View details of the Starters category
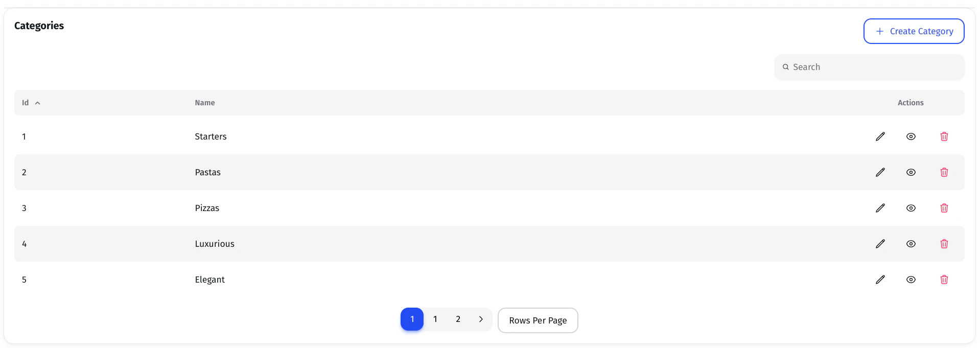The height and width of the screenshot is (348, 980). [911, 136]
